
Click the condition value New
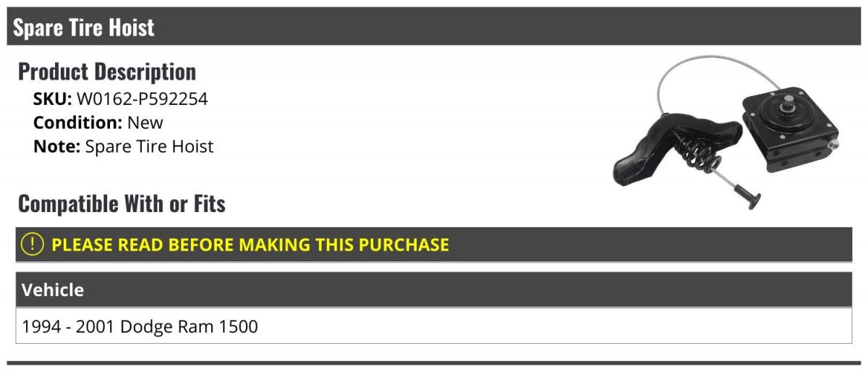(x=145, y=122)
